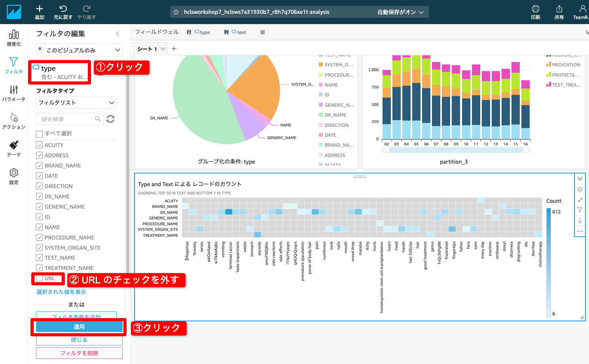The height and width of the screenshot is (364, 589).
Task: Click the SYSTEM_O... orange legend swatch
Action: (321, 65)
